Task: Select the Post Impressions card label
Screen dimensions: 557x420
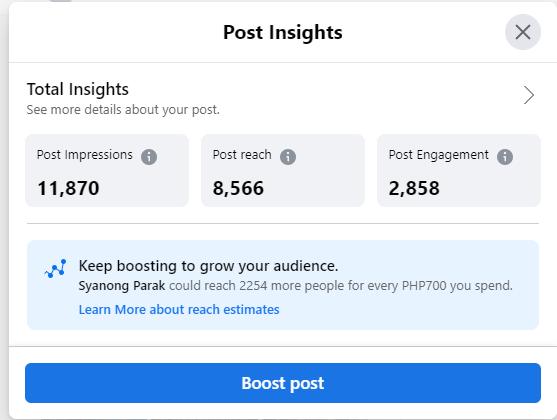Action: click(85, 155)
